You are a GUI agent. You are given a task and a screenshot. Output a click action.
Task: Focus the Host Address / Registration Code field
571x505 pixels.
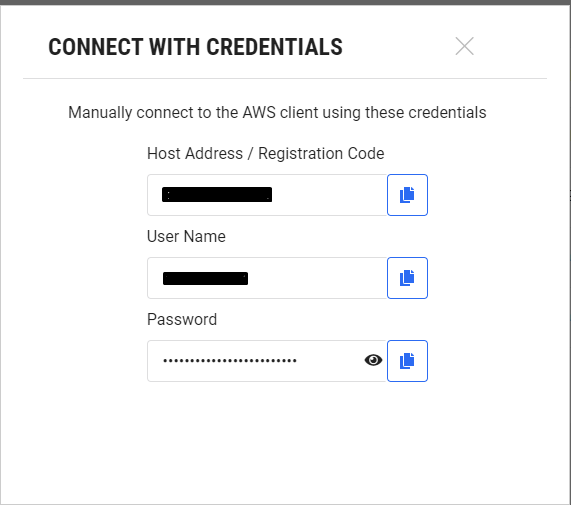click(x=267, y=195)
